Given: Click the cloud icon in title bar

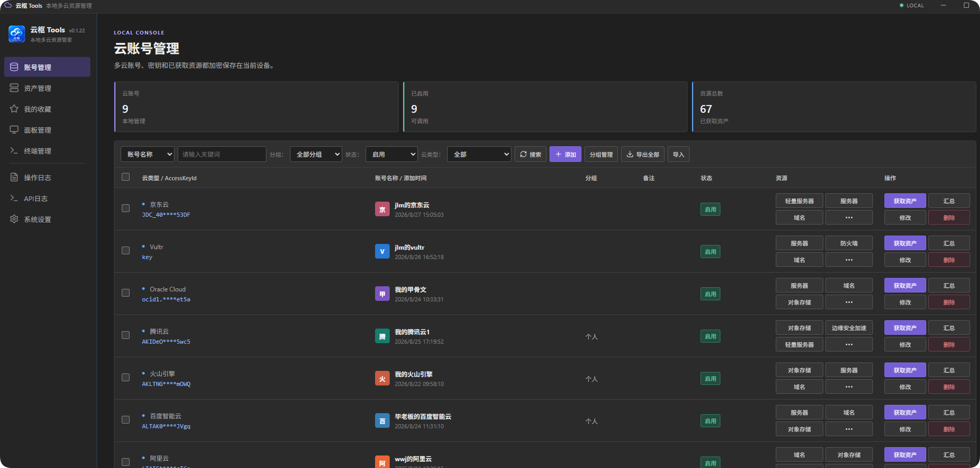Looking at the screenshot, I should coord(8,5).
